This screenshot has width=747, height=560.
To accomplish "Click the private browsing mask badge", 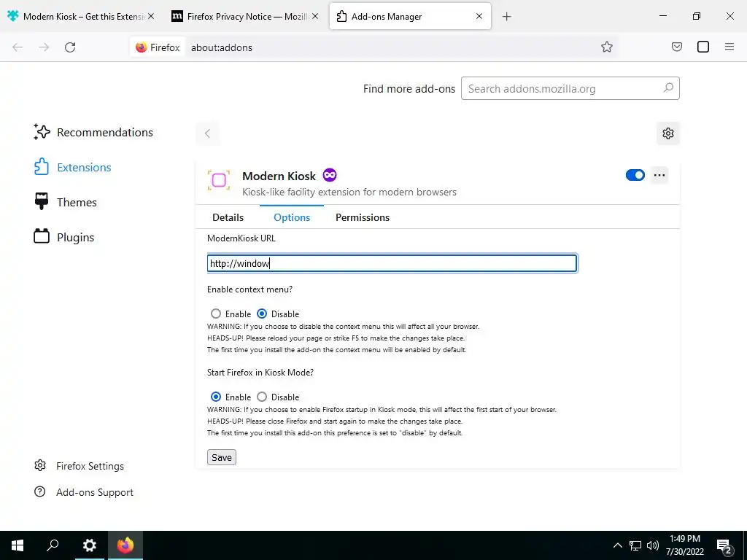I will pos(330,175).
